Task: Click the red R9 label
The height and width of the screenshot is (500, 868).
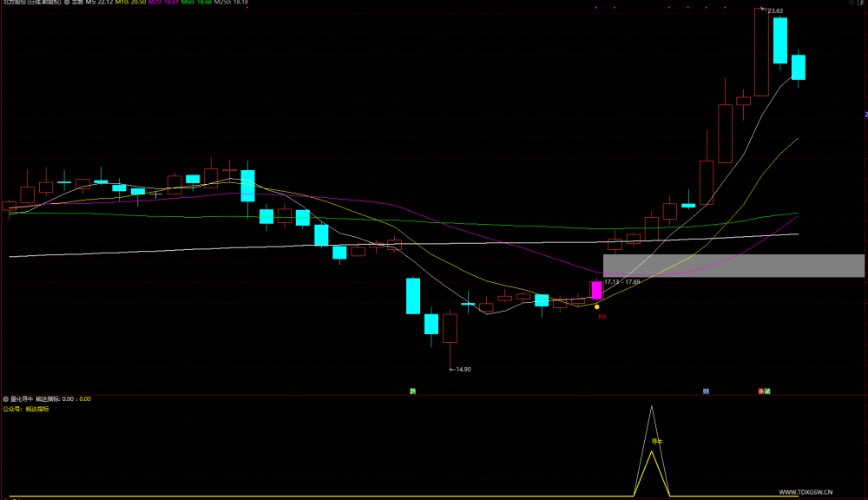Action: click(602, 317)
